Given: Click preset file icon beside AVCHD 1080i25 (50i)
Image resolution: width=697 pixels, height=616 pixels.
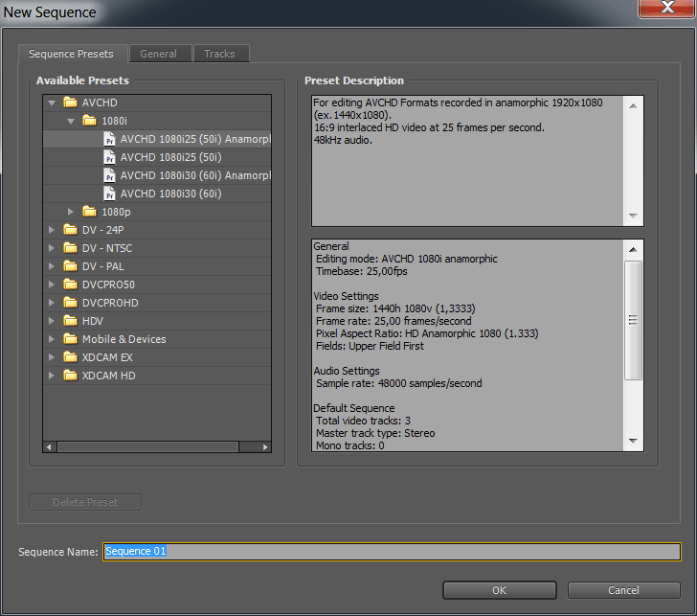Looking at the screenshot, I should coord(109,157).
